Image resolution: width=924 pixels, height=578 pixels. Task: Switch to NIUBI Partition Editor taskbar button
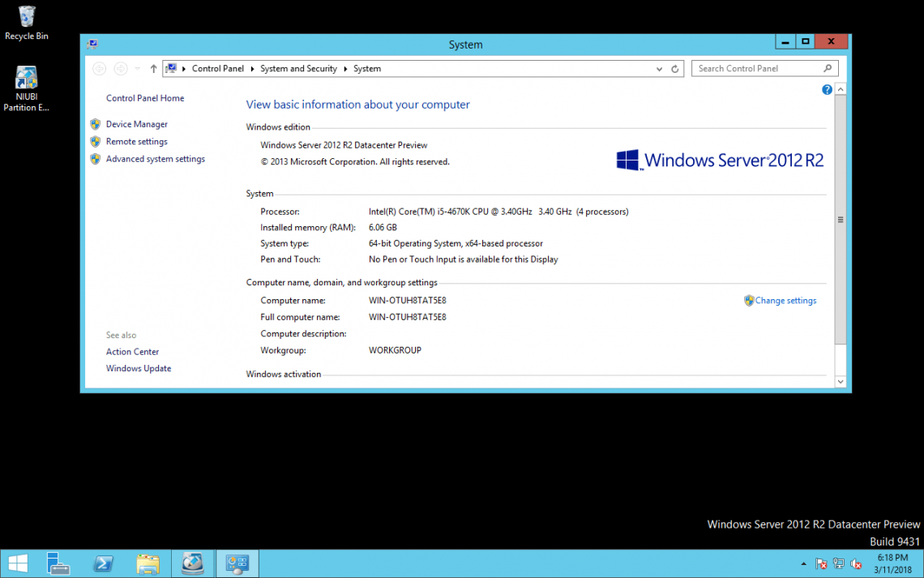193,564
